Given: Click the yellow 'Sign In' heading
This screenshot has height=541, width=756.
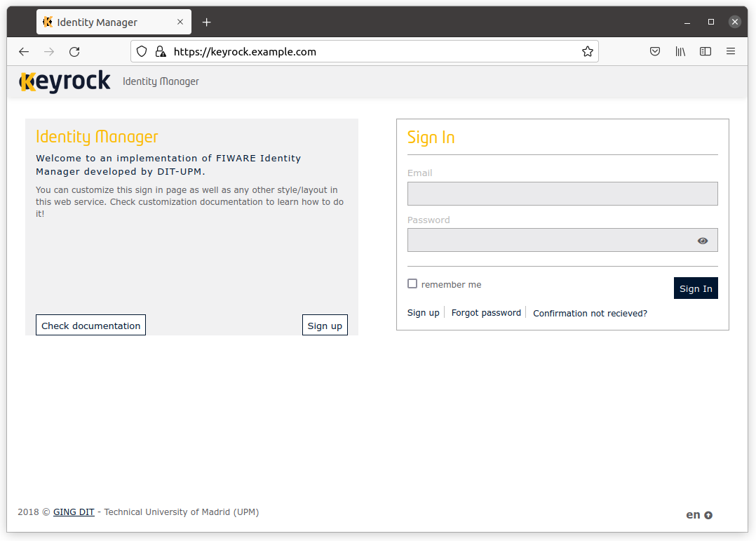Looking at the screenshot, I should click(431, 138).
